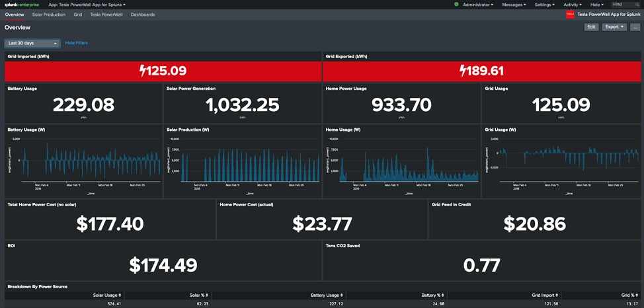This screenshot has height=308, width=644.
Task: Switch to the Solar Production tab
Action: 48,15
